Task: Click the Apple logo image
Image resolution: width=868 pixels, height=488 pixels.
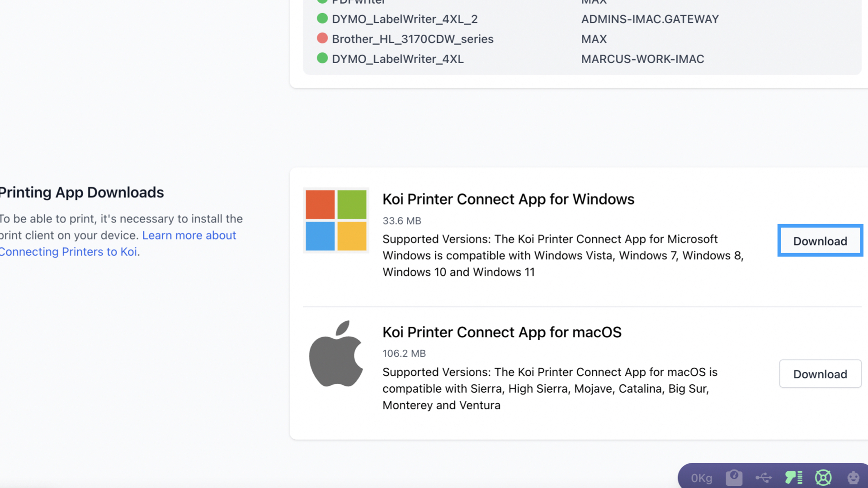Action: [x=336, y=354]
